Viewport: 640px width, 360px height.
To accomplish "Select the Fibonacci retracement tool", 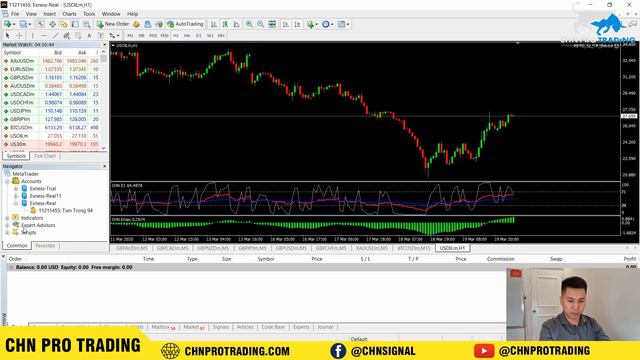I will 78,36.
